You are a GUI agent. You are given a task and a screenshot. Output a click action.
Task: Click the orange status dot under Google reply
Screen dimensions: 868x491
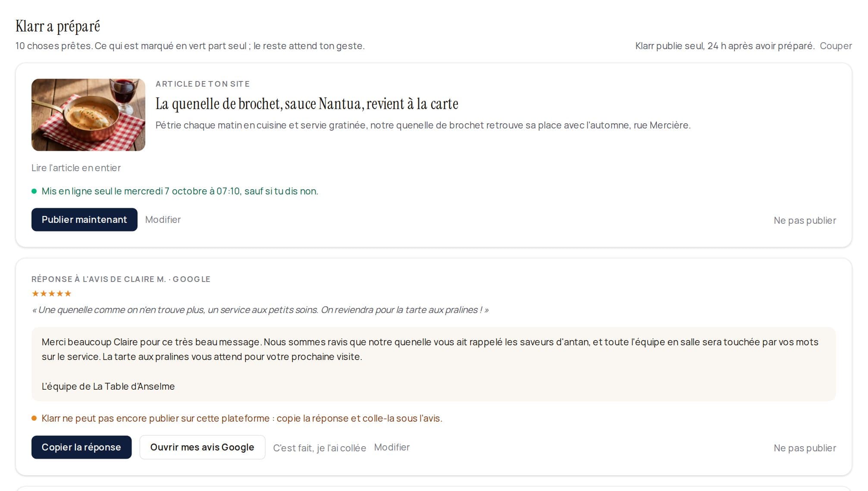click(34, 418)
